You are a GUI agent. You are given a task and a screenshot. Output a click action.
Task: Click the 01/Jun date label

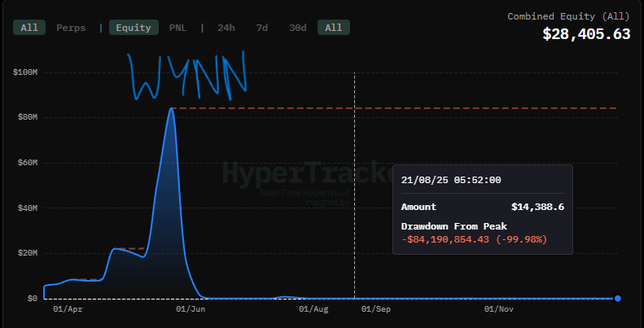(191, 309)
